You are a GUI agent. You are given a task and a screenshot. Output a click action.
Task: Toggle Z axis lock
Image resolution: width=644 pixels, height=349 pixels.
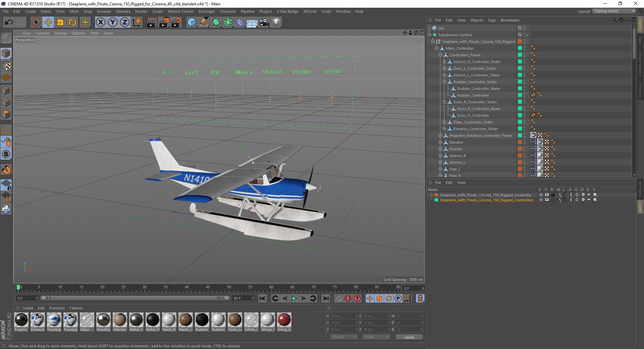[125, 22]
